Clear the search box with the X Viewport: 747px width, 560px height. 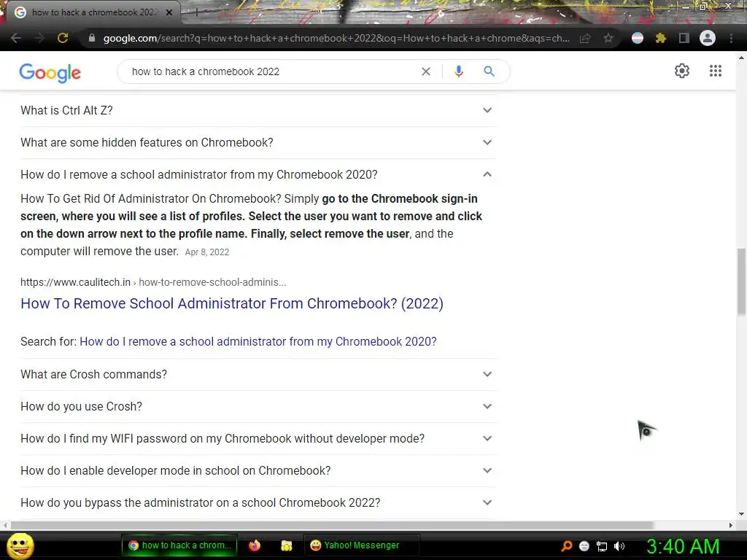pyautogui.click(x=426, y=71)
